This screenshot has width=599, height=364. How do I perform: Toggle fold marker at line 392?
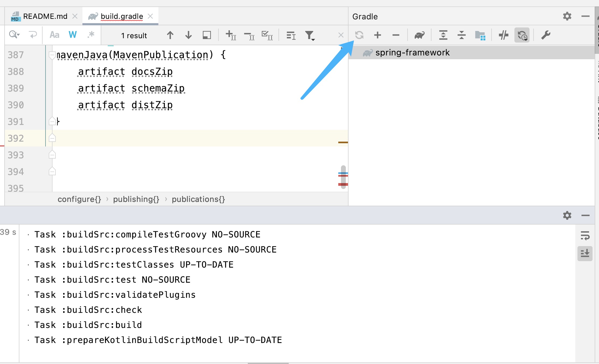[x=52, y=138]
